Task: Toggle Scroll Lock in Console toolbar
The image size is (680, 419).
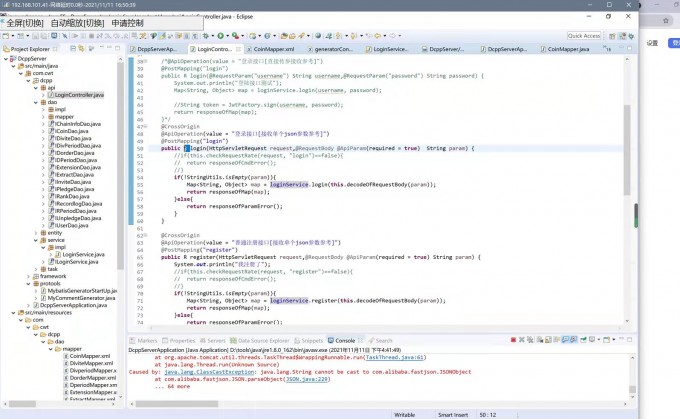Action: point(548,340)
